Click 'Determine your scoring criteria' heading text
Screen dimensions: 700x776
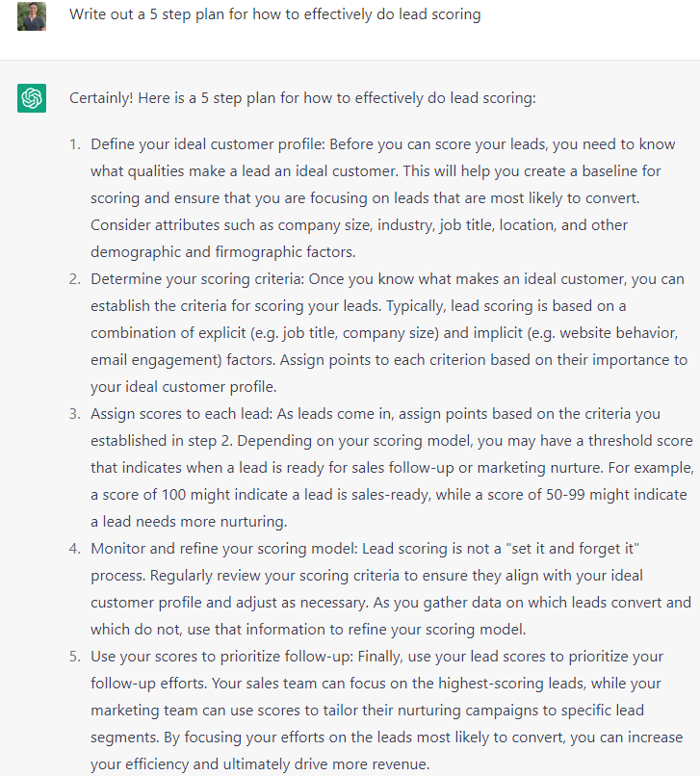pyautogui.click(x=197, y=278)
